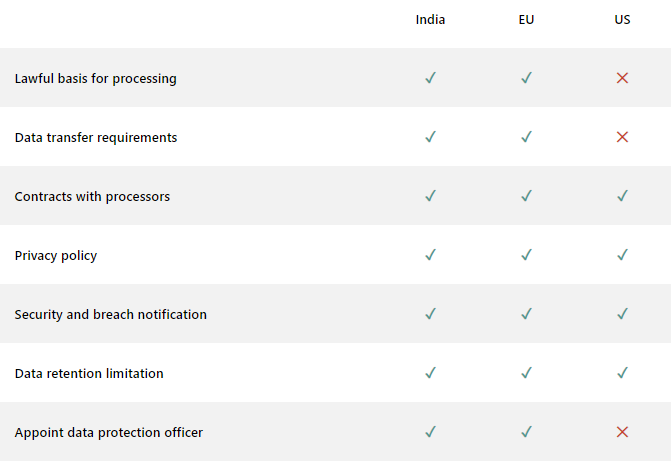Select the EU column header

point(526,20)
